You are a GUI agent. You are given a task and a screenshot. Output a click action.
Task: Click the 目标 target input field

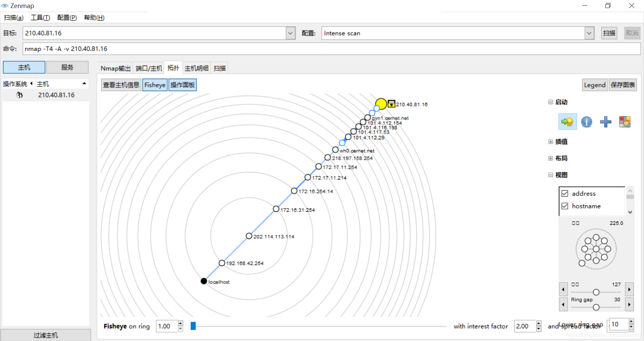click(x=154, y=33)
